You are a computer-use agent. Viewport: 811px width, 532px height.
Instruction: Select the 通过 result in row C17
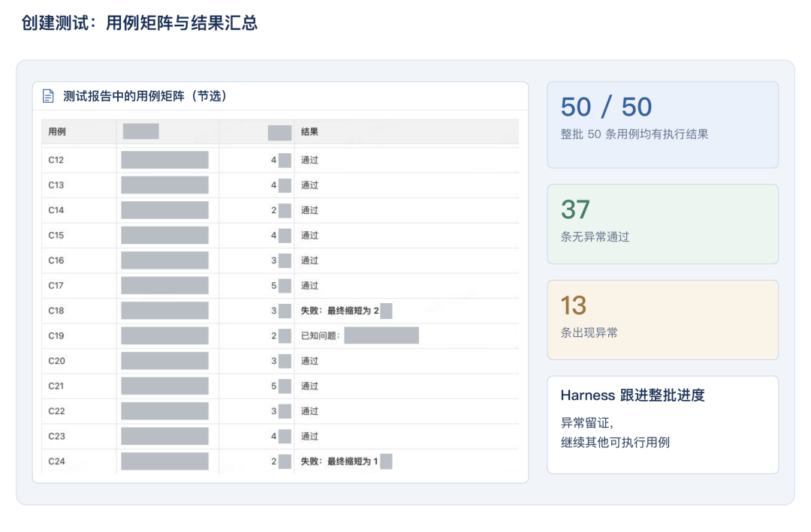click(x=309, y=285)
